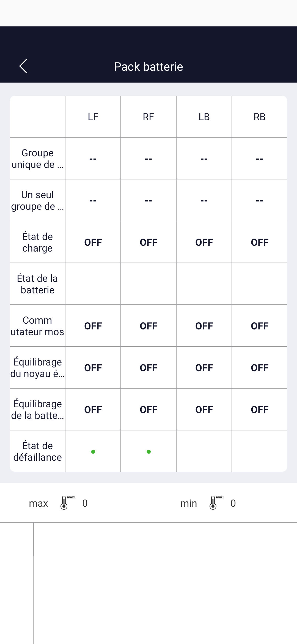Click the green fault status dot for LF

(x=93, y=452)
